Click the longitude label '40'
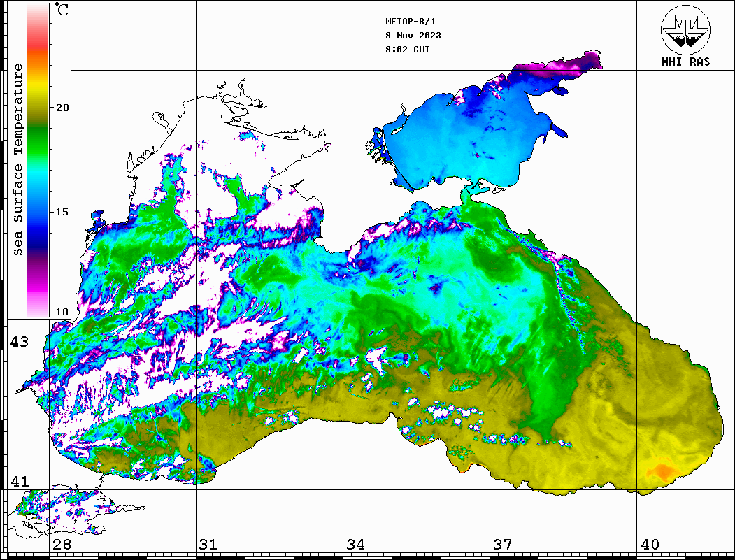 pos(650,544)
